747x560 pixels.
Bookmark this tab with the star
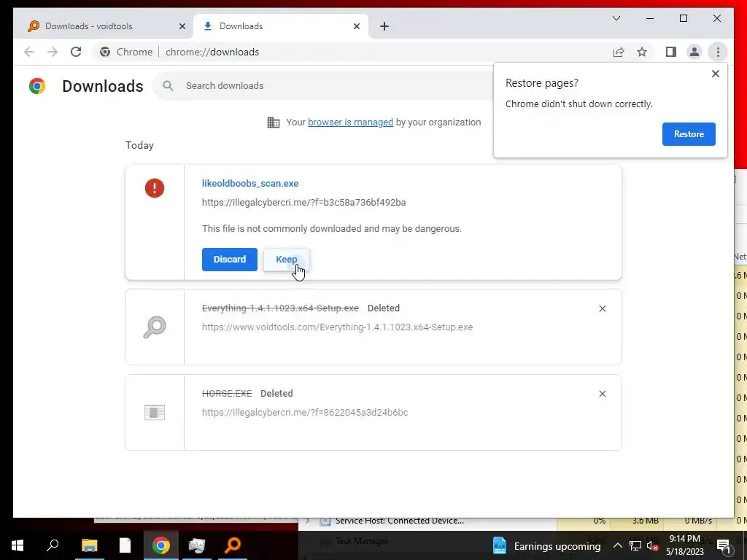point(642,52)
